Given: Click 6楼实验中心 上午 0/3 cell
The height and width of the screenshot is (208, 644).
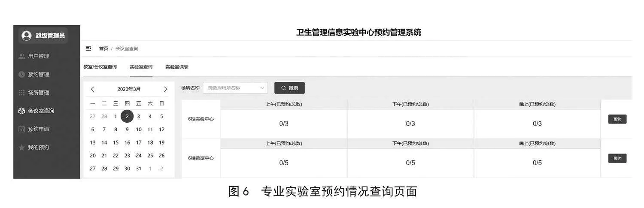Looking at the screenshot, I should point(284,124).
